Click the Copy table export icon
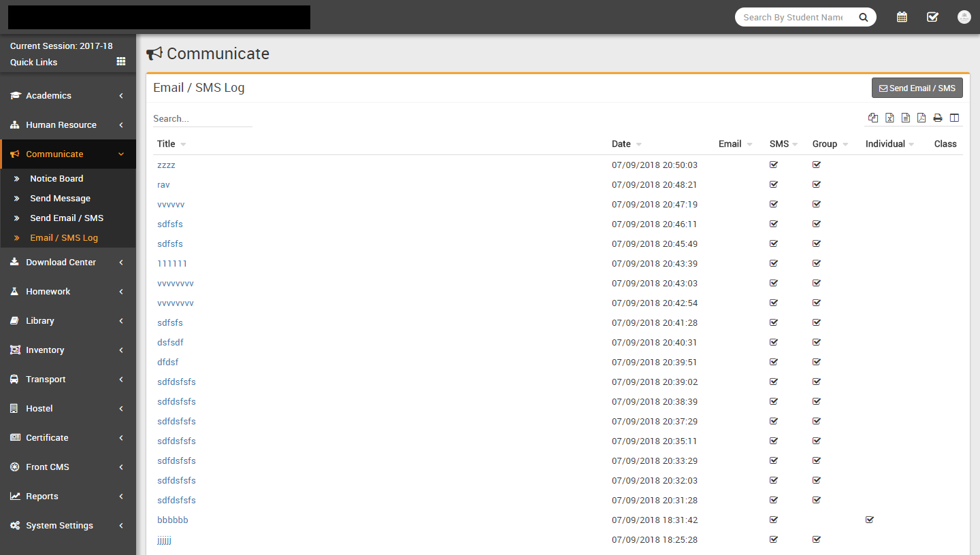Screen dimensions: 980x555 pos(873,118)
